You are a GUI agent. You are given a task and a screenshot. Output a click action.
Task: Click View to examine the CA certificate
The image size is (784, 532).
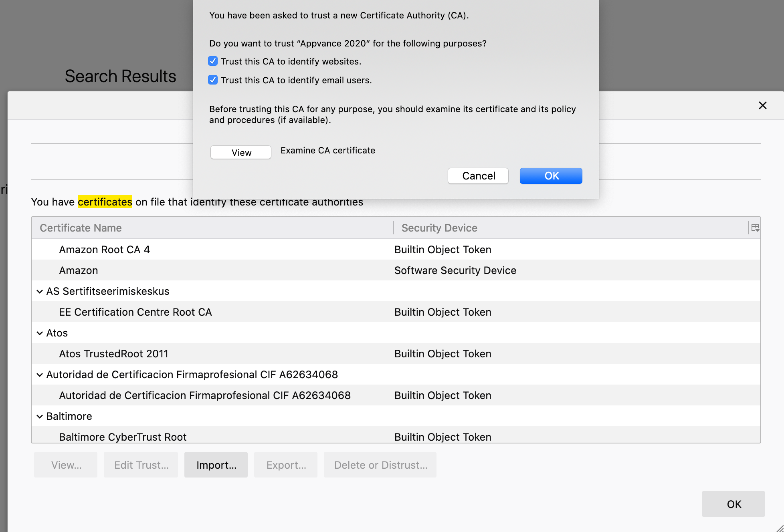(241, 152)
